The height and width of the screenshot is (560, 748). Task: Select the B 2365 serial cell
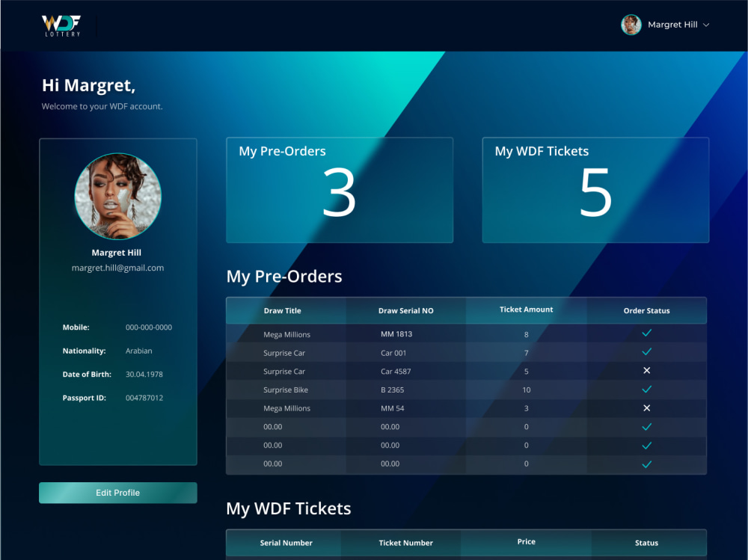pos(392,390)
